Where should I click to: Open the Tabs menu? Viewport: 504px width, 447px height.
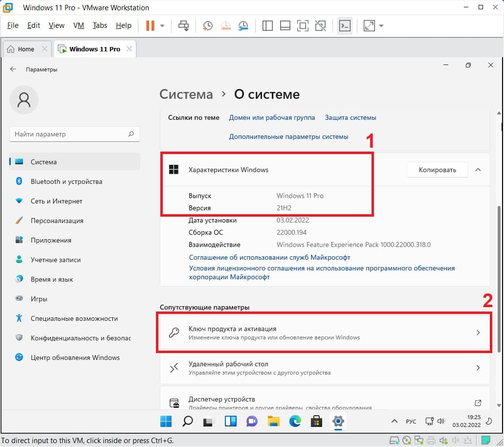(x=100, y=25)
